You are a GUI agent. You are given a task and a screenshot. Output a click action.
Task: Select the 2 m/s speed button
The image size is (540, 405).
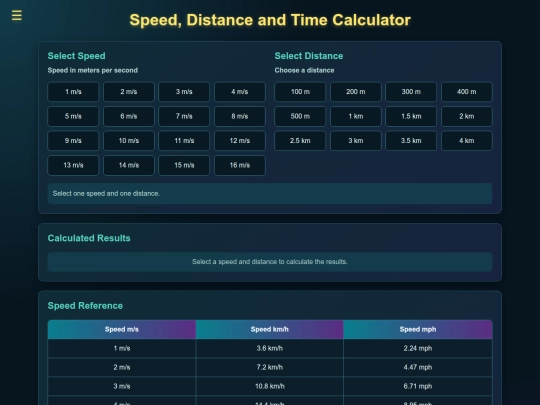click(x=129, y=92)
